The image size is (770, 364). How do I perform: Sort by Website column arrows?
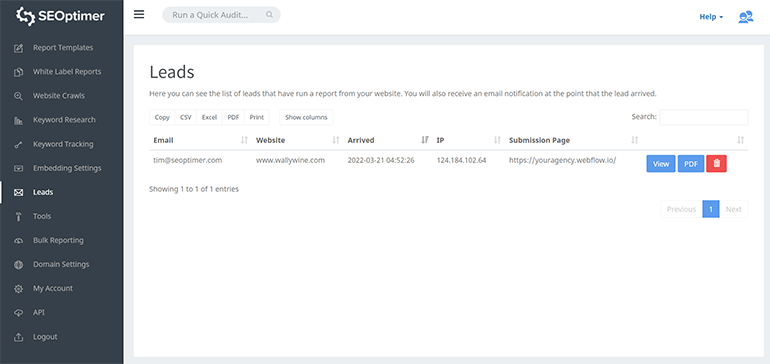coord(336,140)
